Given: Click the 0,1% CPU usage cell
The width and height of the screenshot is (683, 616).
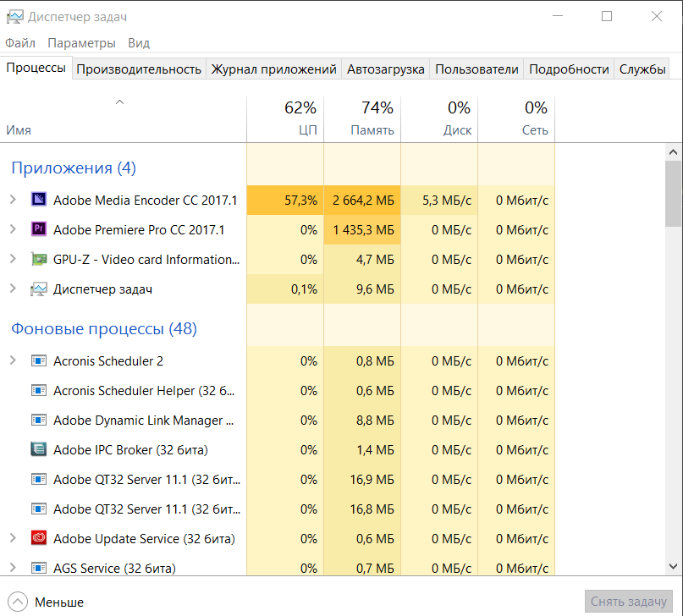Looking at the screenshot, I should tap(285, 289).
